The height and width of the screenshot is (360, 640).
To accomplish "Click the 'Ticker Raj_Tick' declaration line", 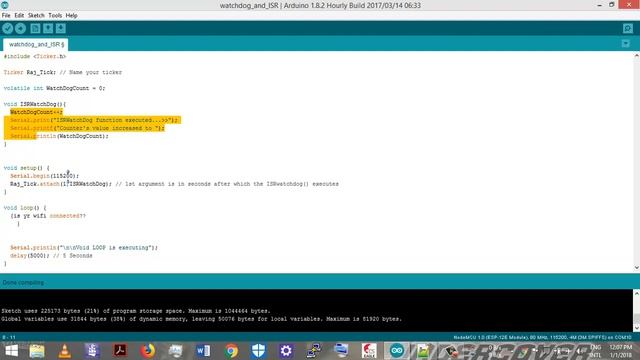I will point(63,72).
